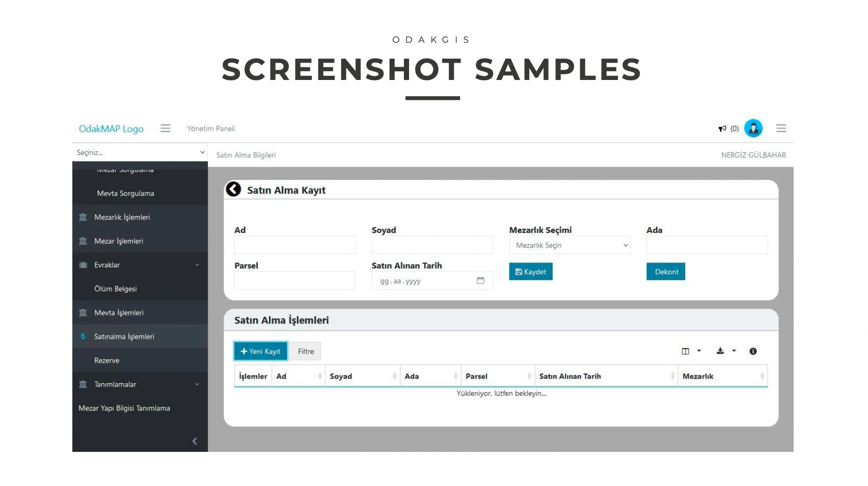The width and height of the screenshot is (868, 486).
Task: Click the Yeni Kayıt button
Action: [x=261, y=351]
